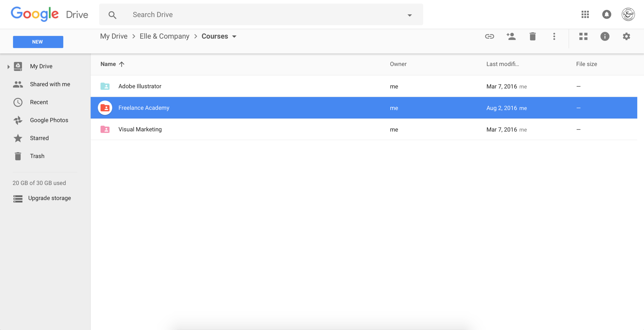
Task: Go to Shared with me
Action: click(50, 84)
